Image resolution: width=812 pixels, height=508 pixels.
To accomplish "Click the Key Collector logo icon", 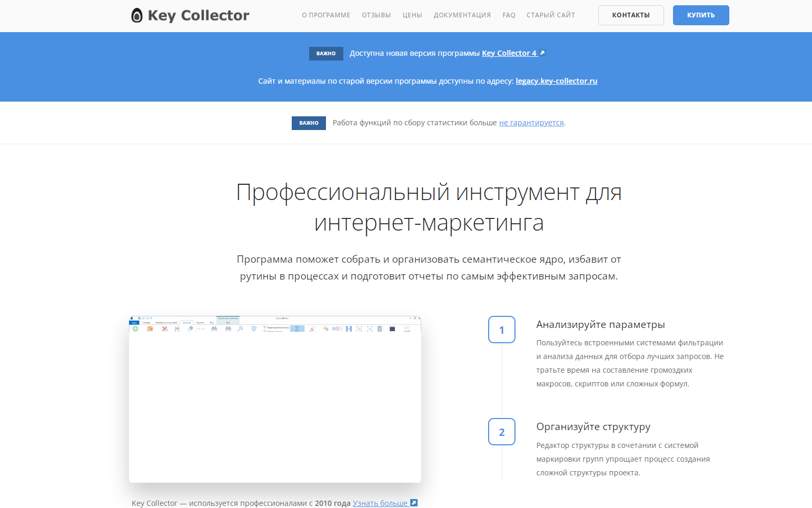I will click(x=137, y=15).
